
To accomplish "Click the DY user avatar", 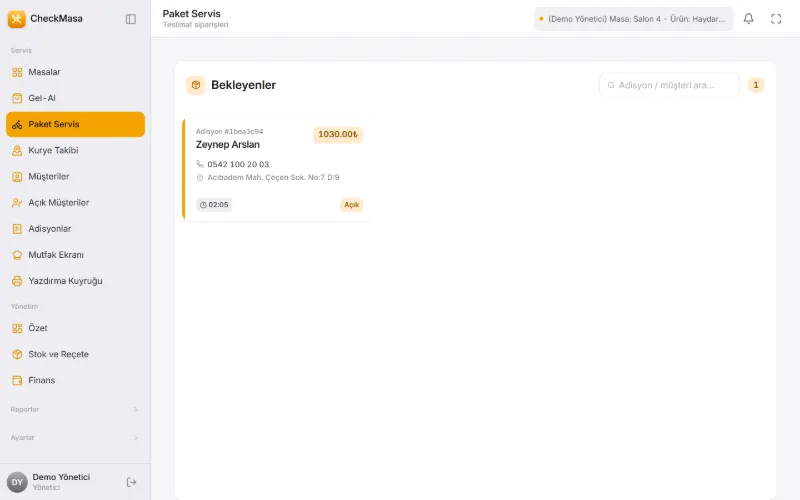I will [x=17, y=482].
